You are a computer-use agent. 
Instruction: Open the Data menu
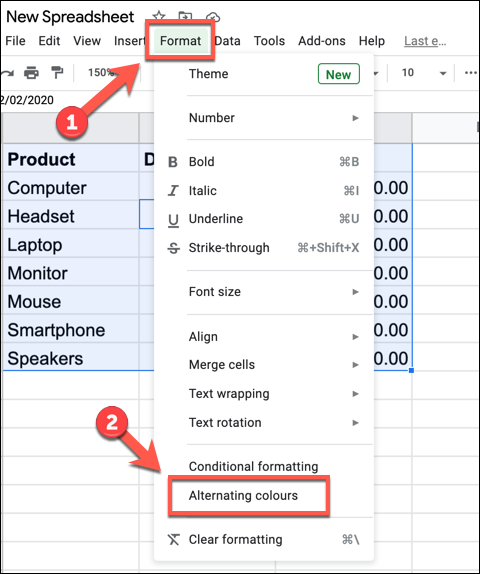click(227, 41)
